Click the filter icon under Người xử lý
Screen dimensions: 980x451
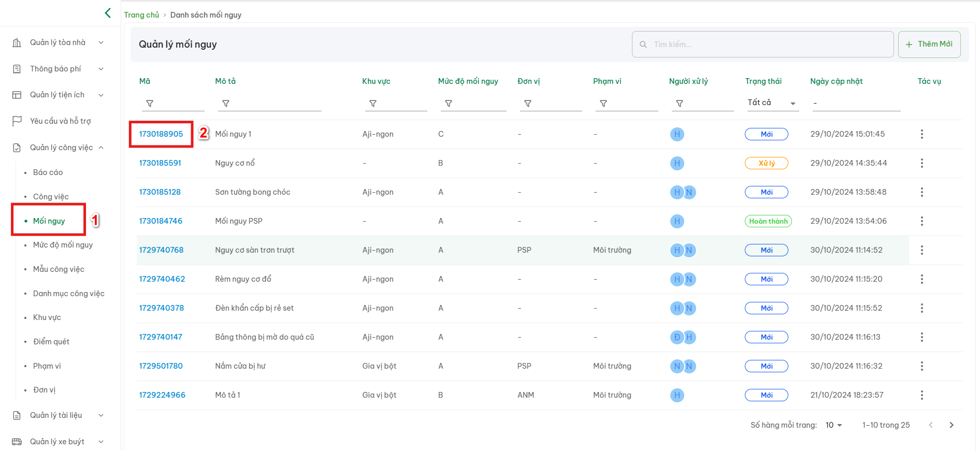[x=680, y=104]
